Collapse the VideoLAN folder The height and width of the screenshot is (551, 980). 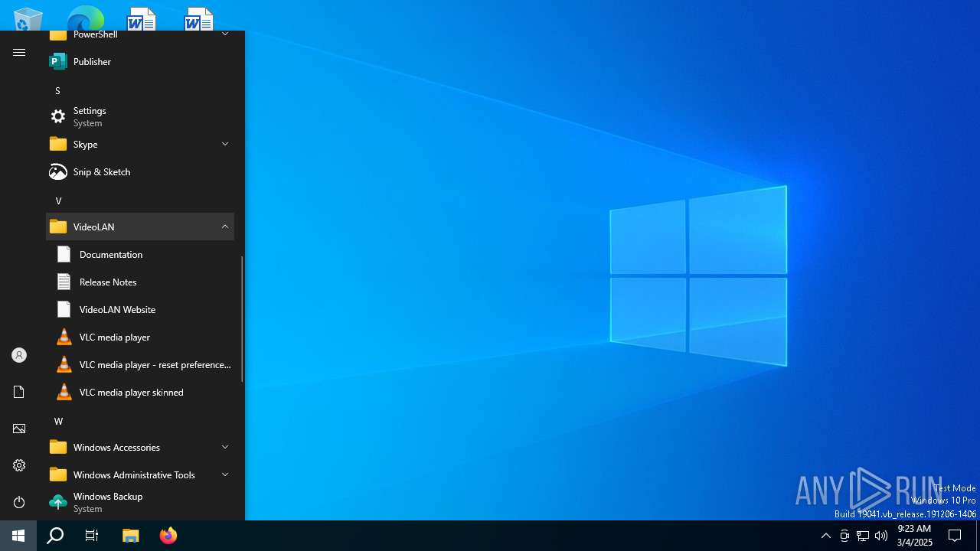click(140, 227)
